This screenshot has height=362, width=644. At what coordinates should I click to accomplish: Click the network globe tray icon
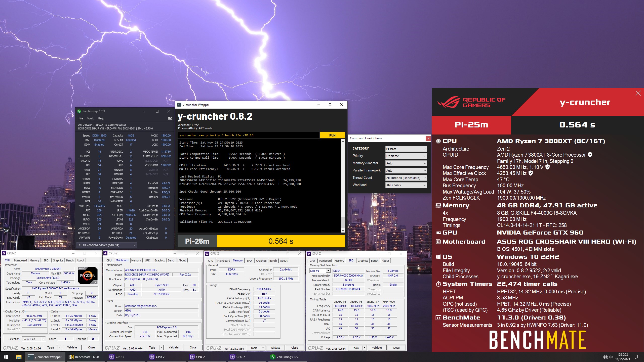click(606, 357)
